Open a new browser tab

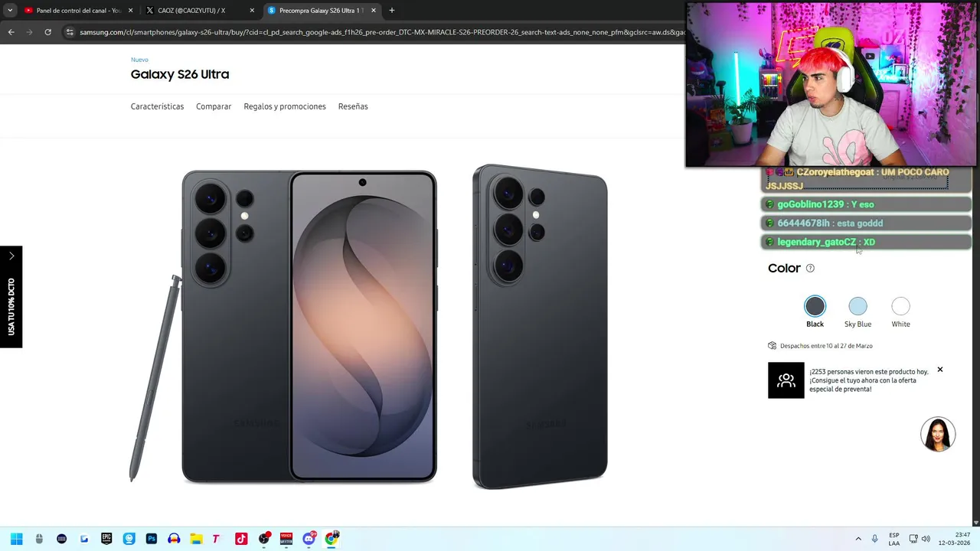392,11
